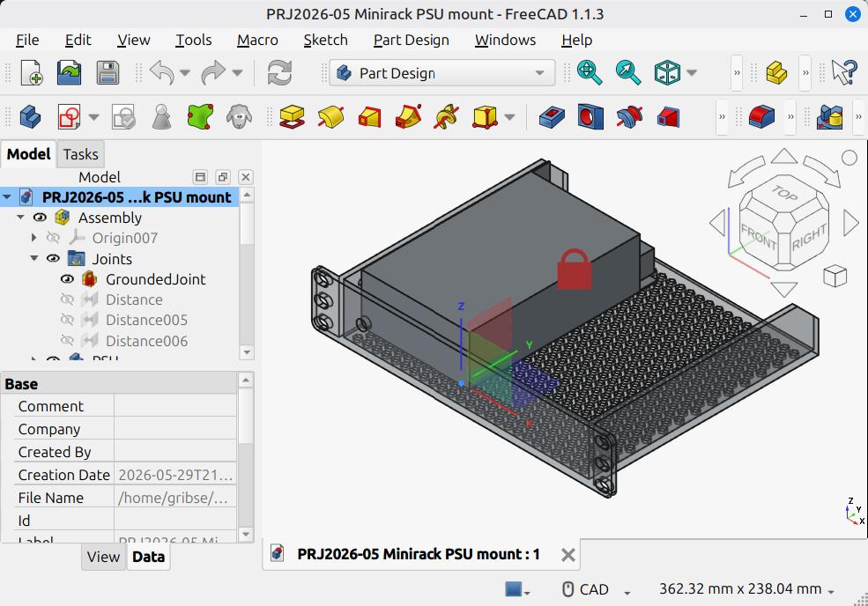The height and width of the screenshot is (606, 868).
Task: Rotate view to TOP via navigation cube
Action: pos(784,193)
